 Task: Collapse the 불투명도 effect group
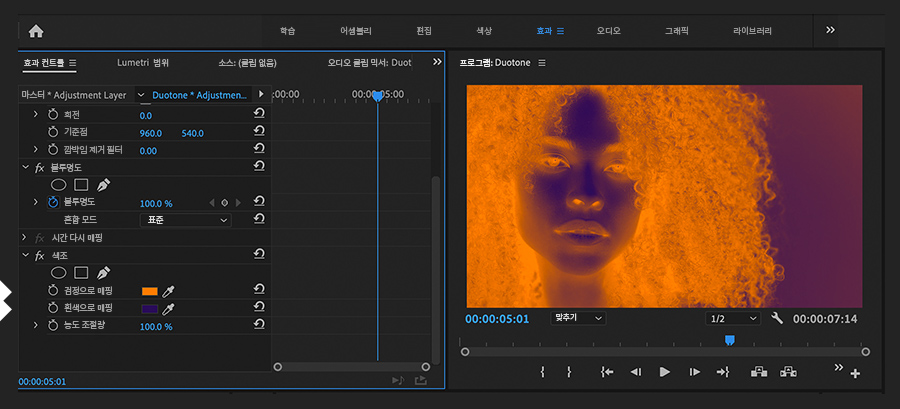click(25, 167)
